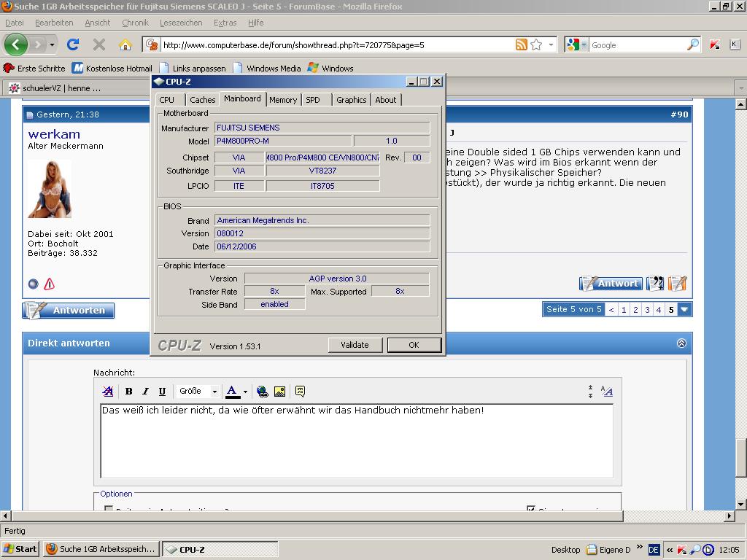747x560 pixels.
Task: Open the Chronik menu
Action: coord(135,23)
